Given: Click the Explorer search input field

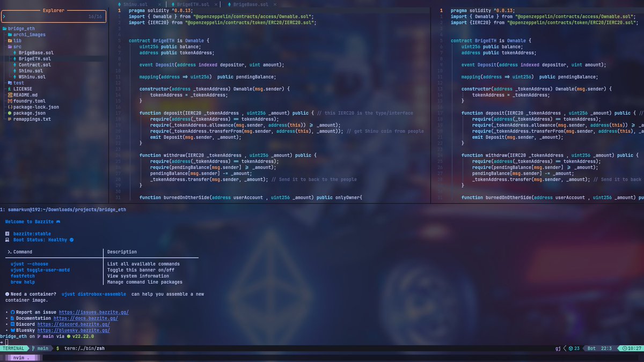Looking at the screenshot, I should [x=53, y=17].
